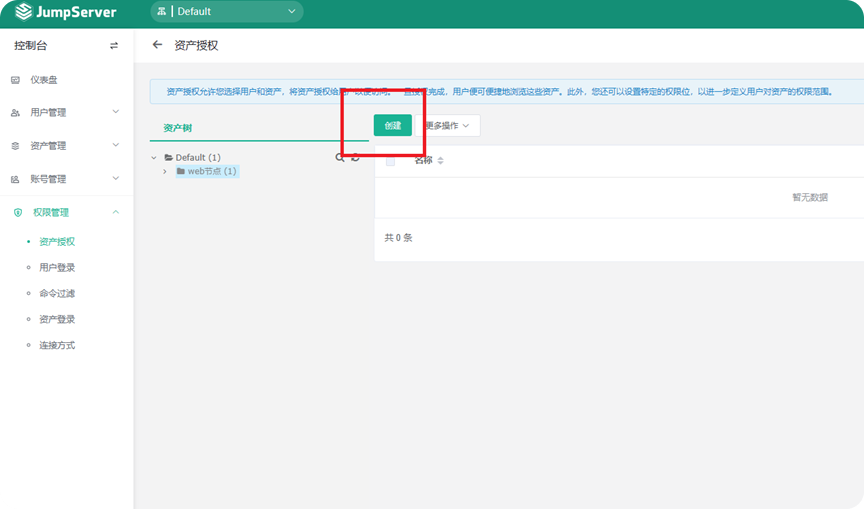Expand 用户管理 menu
The width and height of the screenshot is (864, 509).
66,112
